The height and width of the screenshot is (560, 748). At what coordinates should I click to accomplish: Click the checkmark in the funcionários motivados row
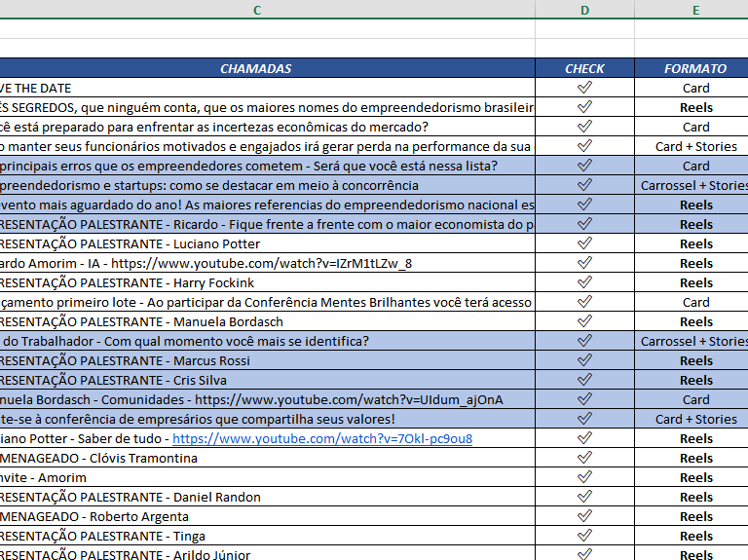(x=584, y=146)
